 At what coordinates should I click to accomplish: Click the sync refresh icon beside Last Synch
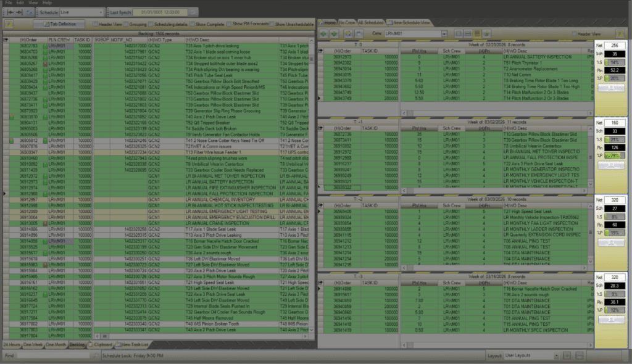click(193, 12)
